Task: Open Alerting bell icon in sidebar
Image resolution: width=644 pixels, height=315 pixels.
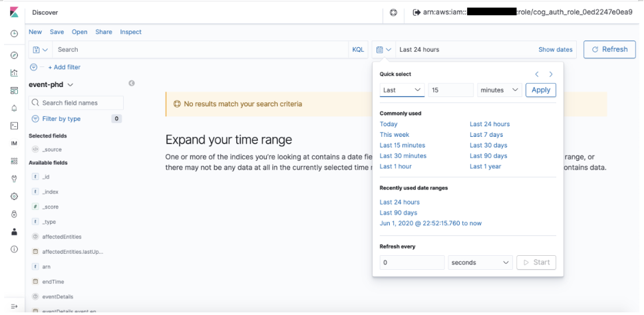Action: (x=14, y=108)
